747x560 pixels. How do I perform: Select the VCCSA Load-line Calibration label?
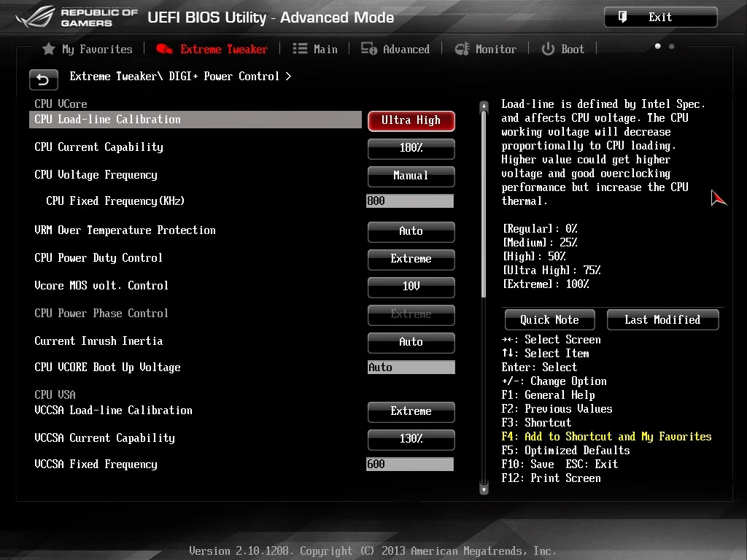[x=113, y=411]
